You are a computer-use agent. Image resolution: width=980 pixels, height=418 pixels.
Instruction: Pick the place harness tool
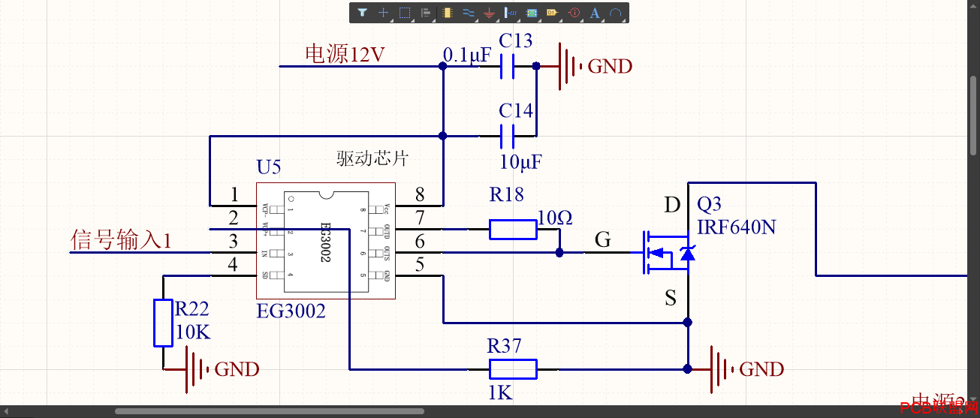511,13
